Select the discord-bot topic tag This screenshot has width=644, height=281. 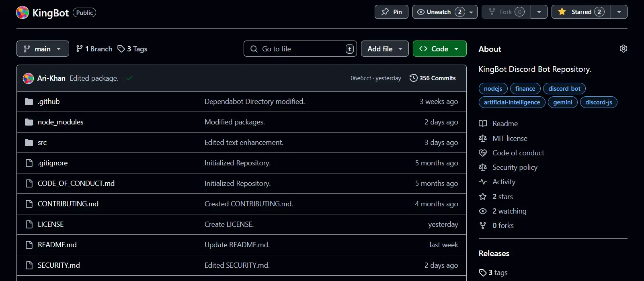point(564,89)
